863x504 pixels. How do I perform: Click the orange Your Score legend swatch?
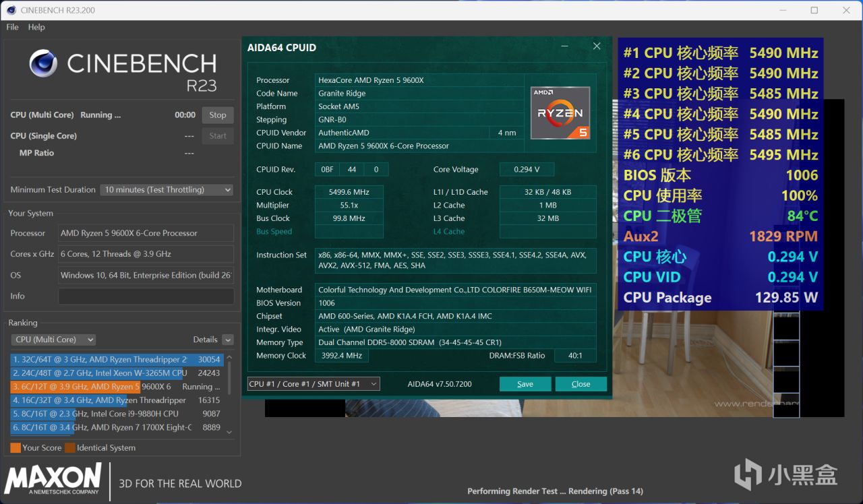[x=16, y=447]
